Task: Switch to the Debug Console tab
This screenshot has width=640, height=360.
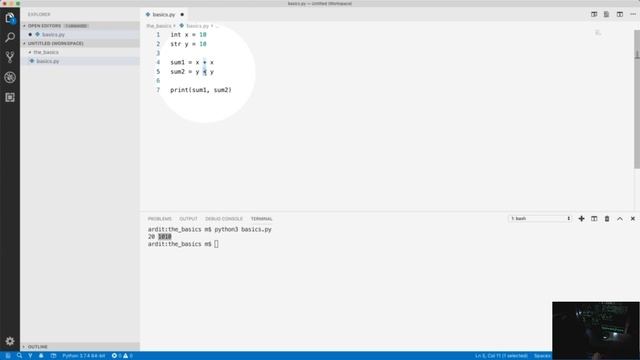Action: [x=224, y=219]
